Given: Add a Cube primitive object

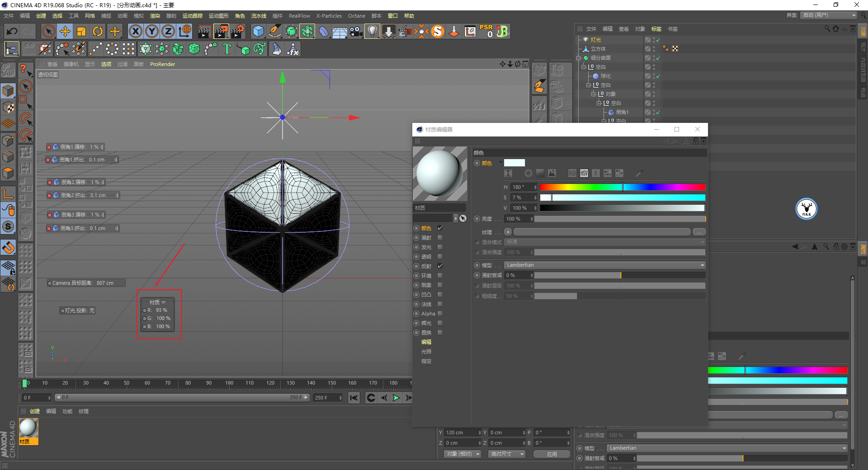Looking at the screenshot, I should [258, 31].
